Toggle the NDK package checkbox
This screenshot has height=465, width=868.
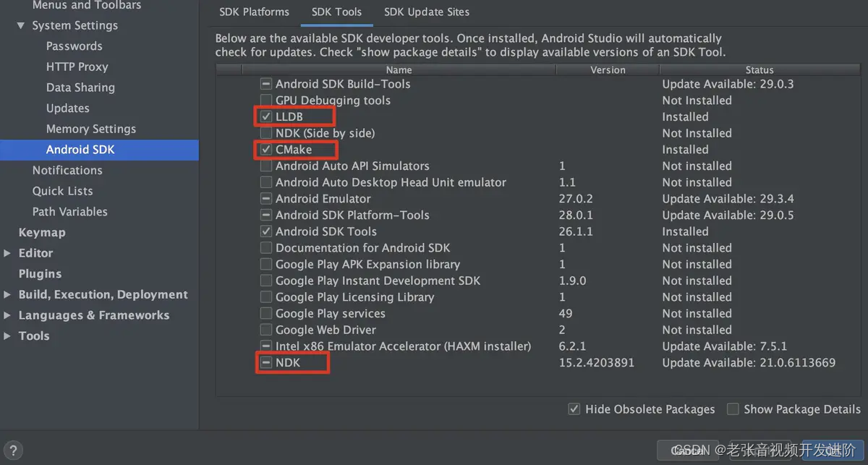pos(265,362)
